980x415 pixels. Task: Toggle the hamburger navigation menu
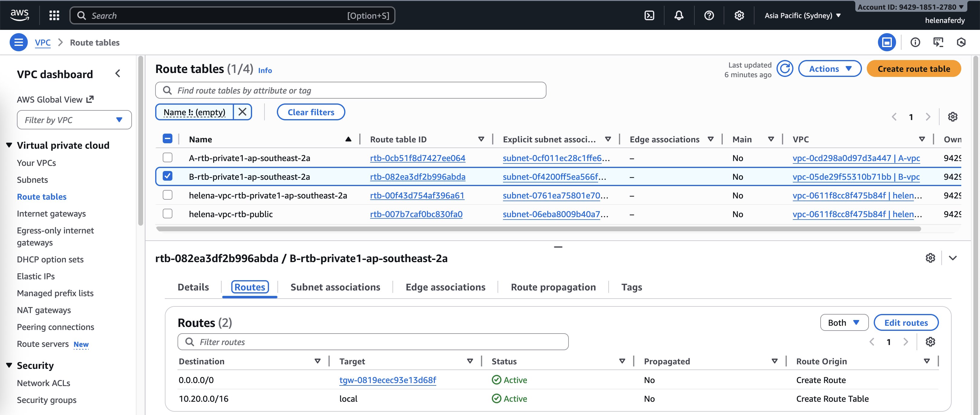click(x=18, y=42)
